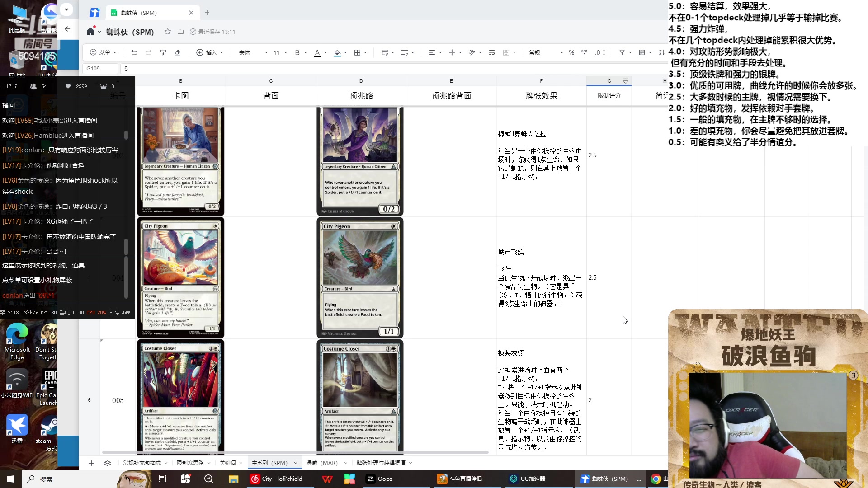Screen dimensions: 868x488
Task: Open the conditional formatting tool
Action: pyautogui.click(x=642, y=52)
